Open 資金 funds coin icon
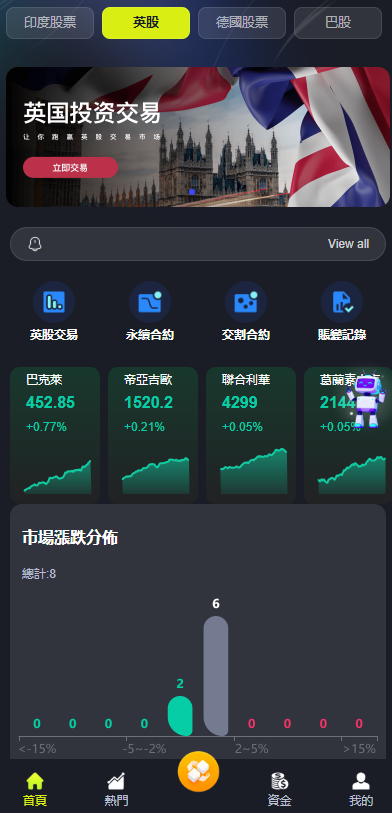This screenshot has width=392, height=813. click(x=279, y=780)
